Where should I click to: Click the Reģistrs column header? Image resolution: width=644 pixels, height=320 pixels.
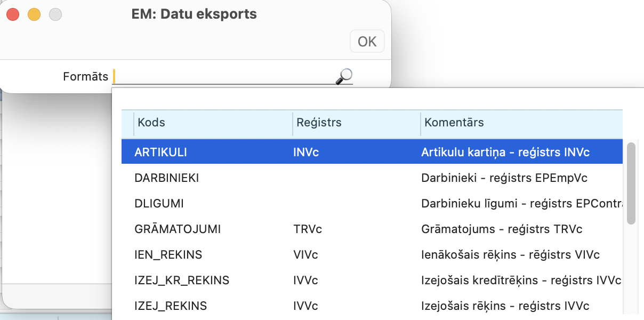point(319,123)
